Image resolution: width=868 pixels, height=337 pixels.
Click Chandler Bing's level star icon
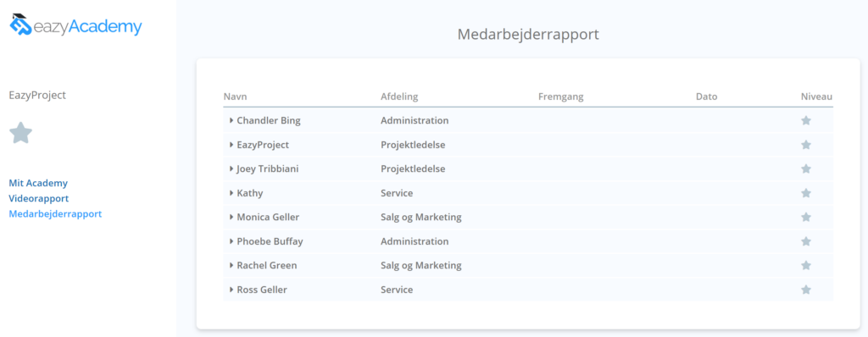pyautogui.click(x=806, y=120)
